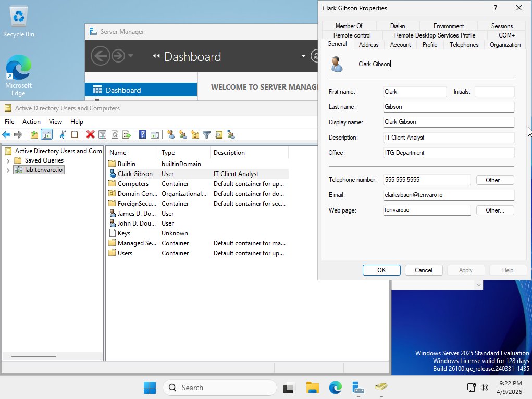Click Other button beside Telephone number
This screenshot has width=532, height=399.
[x=495, y=180]
